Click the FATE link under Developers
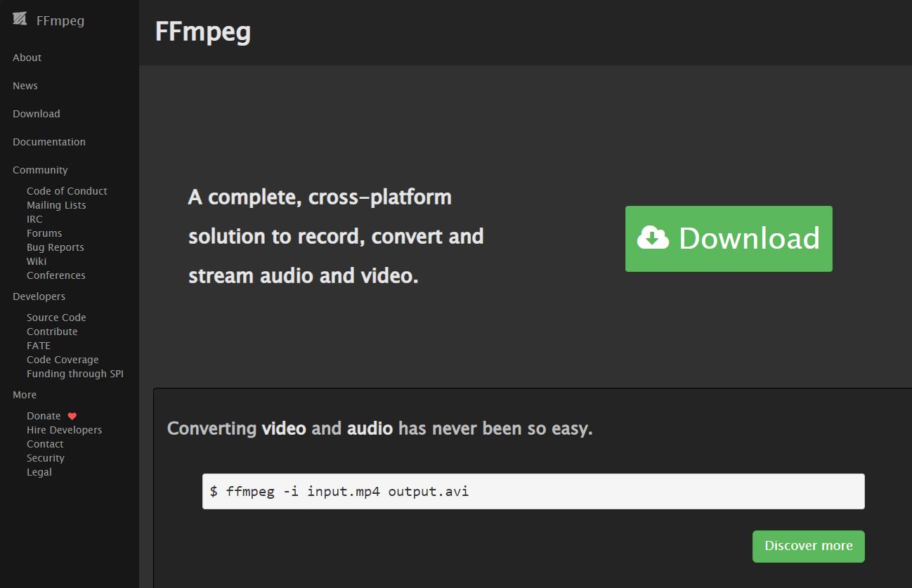912x588 pixels. click(x=39, y=346)
